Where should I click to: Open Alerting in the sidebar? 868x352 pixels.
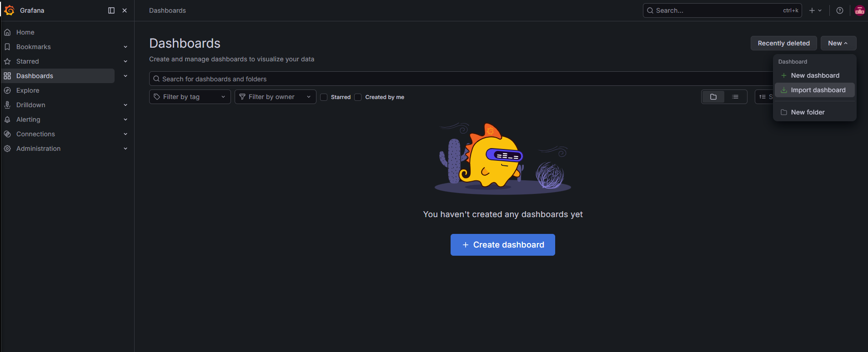click(x=28, y=119)
